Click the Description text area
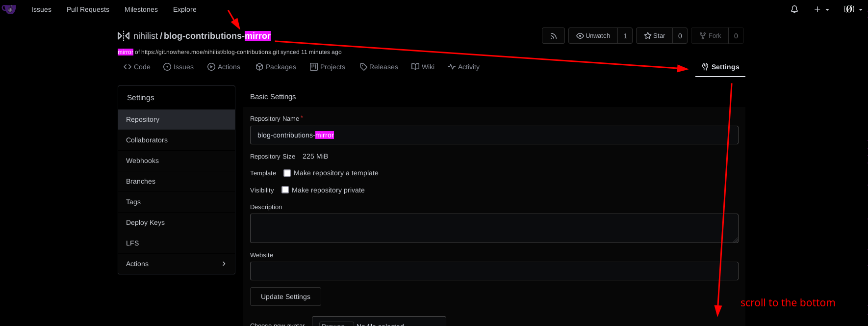This screenshot has width=868, height=326. click(x=494, y=228)
